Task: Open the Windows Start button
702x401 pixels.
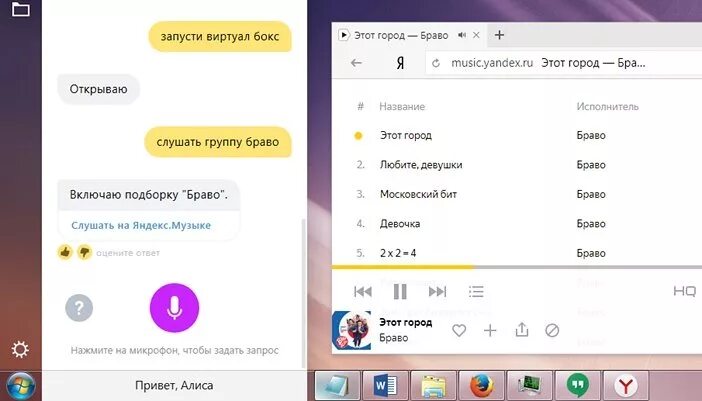Action: click(x=21, y=386)
